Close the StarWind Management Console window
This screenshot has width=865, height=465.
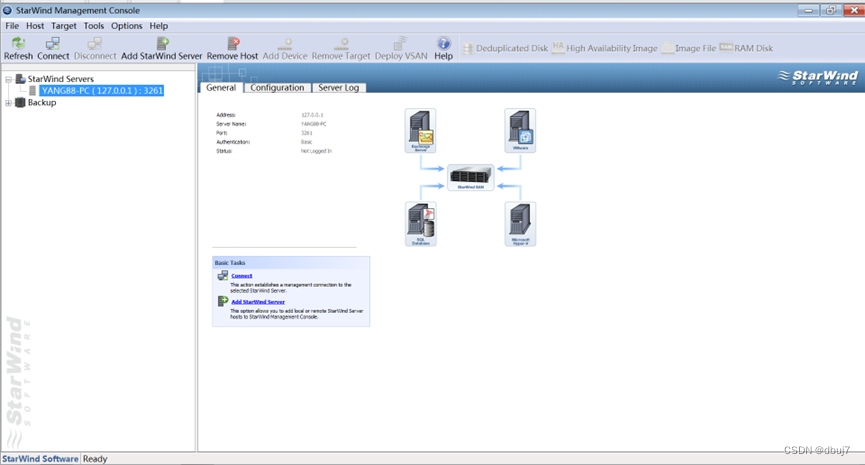click(x=854, y=10)
